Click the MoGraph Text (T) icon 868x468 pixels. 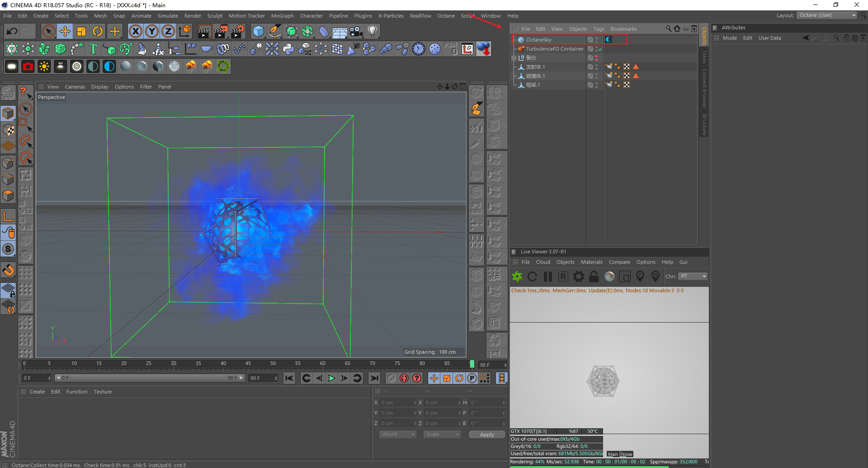tap(93, 49)
